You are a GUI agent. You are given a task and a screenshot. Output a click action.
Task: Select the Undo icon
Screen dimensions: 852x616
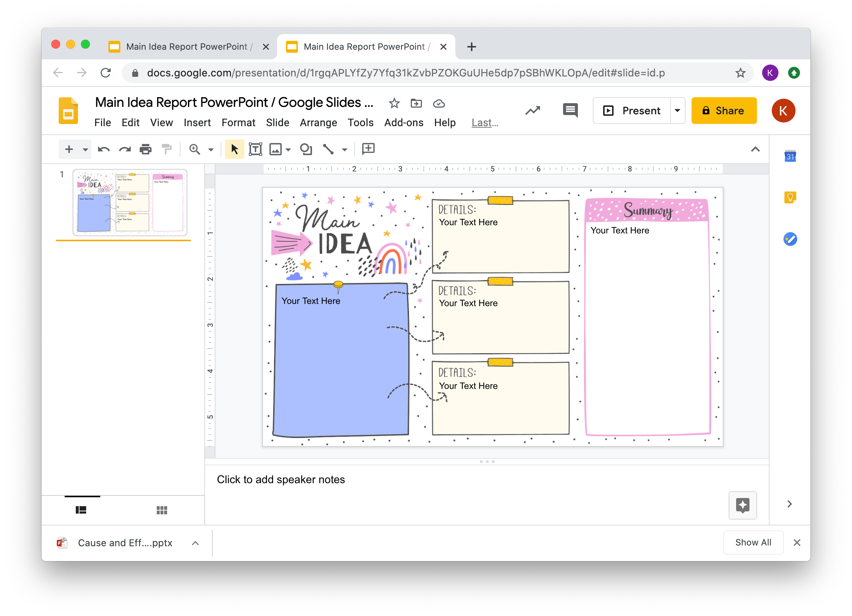(x=104, y=149)
